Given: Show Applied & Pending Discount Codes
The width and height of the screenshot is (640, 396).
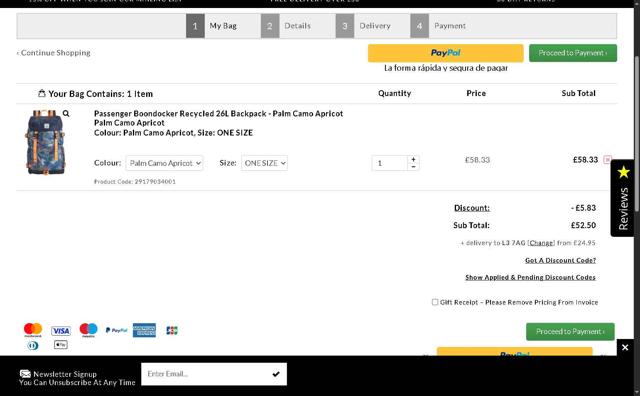Looking at the screenshot, I should pos(530,277).
